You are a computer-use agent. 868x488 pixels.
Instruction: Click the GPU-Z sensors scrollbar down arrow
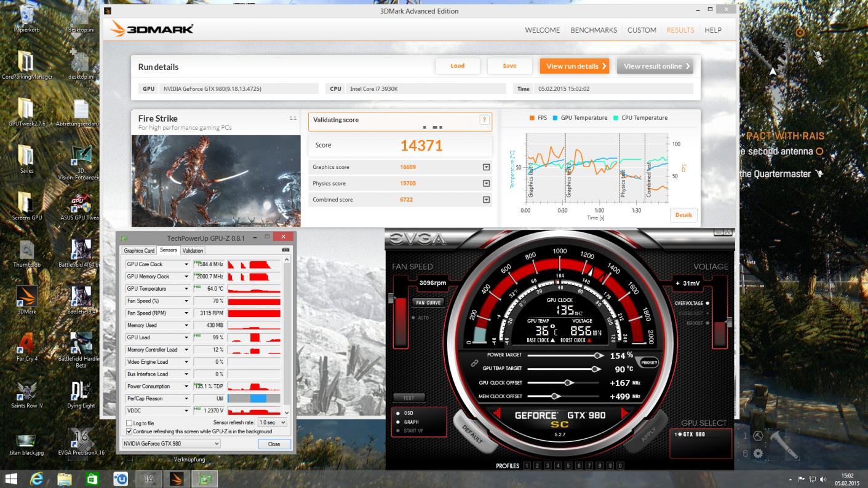tap(285, 413)
